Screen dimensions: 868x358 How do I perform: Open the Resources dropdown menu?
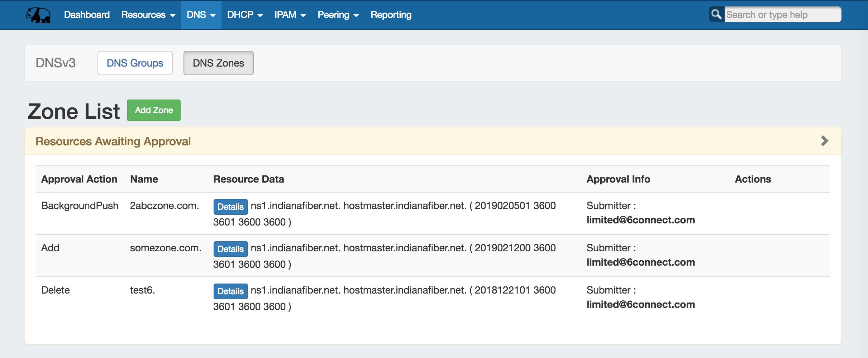point(148,15)
